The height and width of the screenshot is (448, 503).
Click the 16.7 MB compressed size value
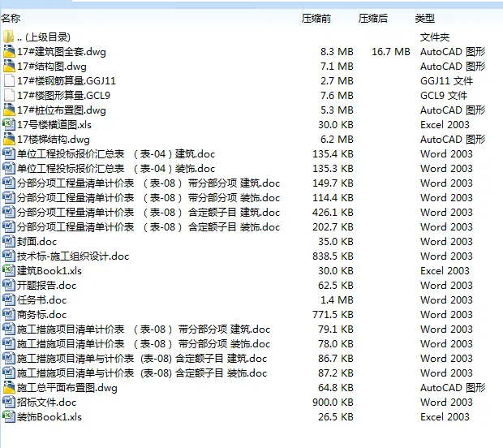point(391,52)
